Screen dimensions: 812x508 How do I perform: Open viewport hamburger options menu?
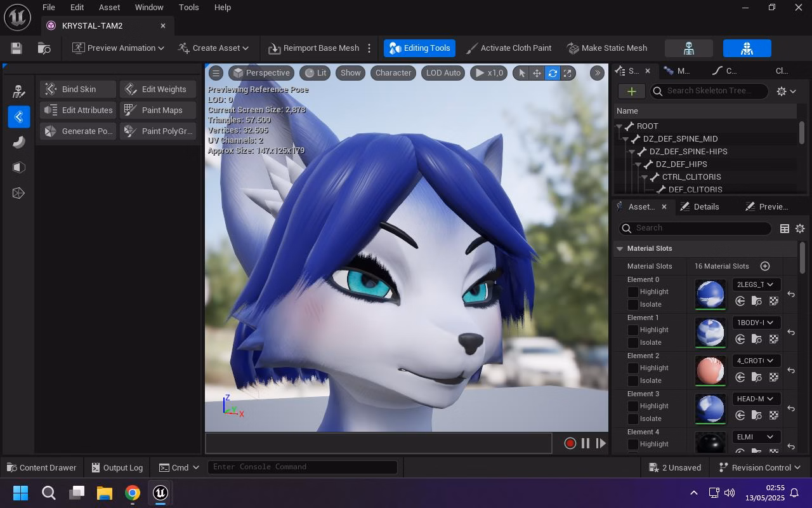pyautogui.click(x=216, y=73)
